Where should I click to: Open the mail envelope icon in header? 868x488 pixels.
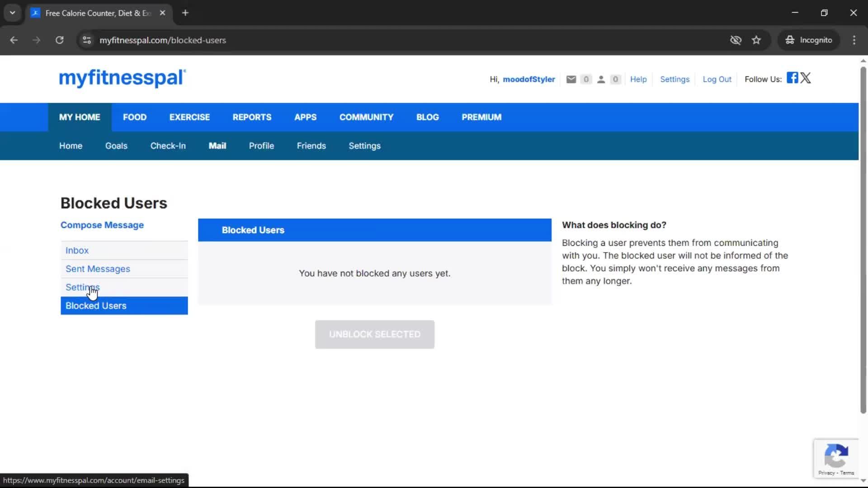tap(571, 80)
